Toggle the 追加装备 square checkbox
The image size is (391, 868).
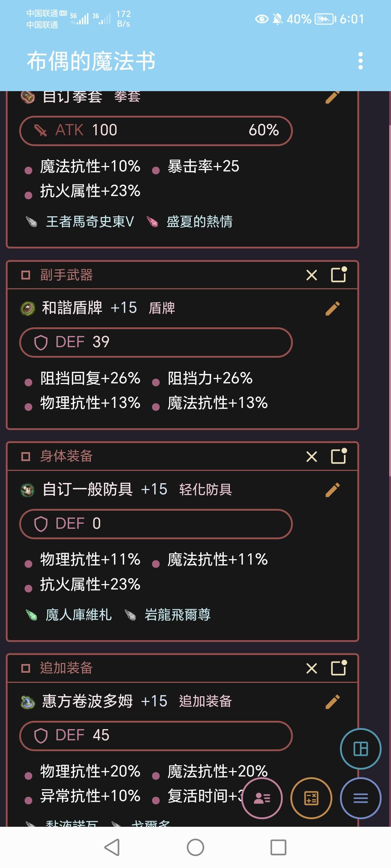(x=26, y=668)
